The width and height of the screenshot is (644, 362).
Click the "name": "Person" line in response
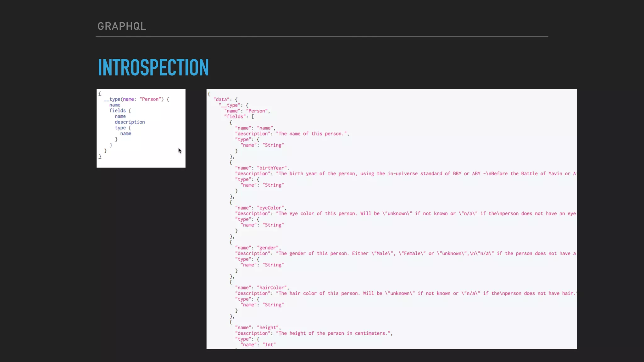[x=247, y=111]
